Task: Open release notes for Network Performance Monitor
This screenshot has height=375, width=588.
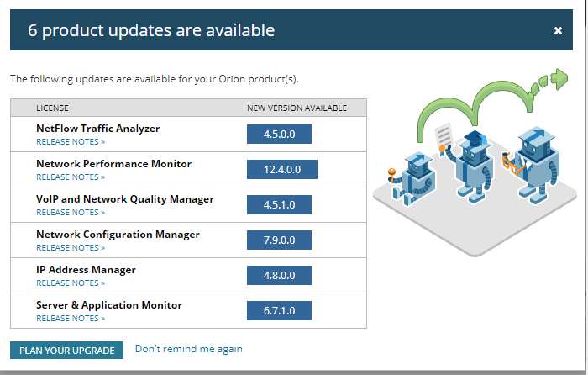Action: click(71, 177)
